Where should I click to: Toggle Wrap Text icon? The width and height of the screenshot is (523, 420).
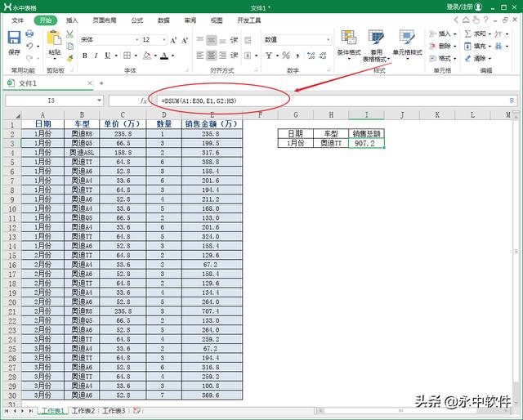pos(248,40)
